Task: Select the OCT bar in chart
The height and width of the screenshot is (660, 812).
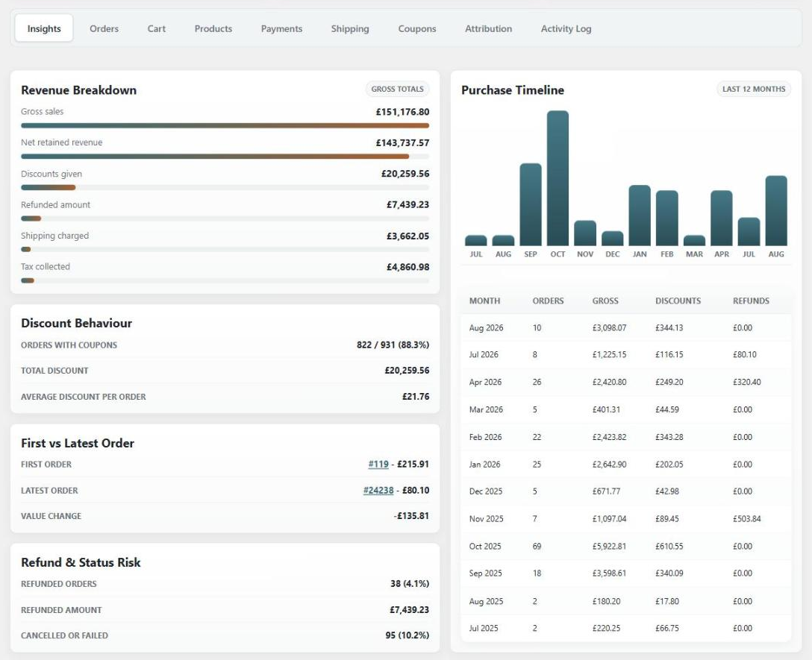Action: pyautogui.click(x=558, y=178)
